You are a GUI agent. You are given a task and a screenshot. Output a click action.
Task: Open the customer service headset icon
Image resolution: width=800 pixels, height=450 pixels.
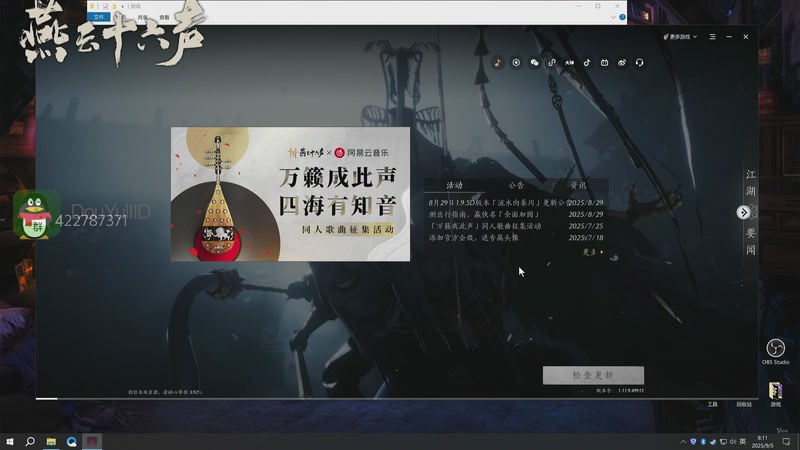tap(639, 63)
